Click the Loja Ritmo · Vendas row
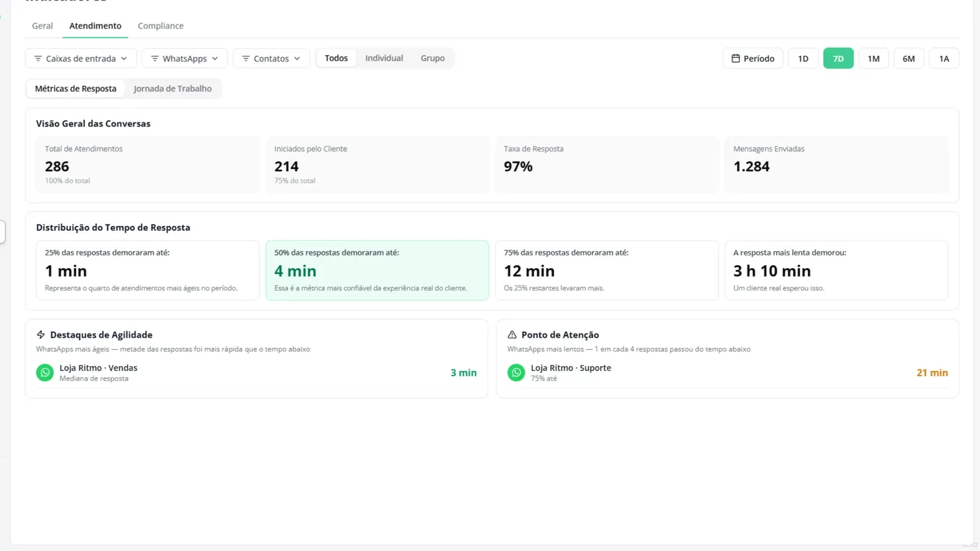Image resolution: width=980 pixels, height=551 pixels. coord(257,373)
